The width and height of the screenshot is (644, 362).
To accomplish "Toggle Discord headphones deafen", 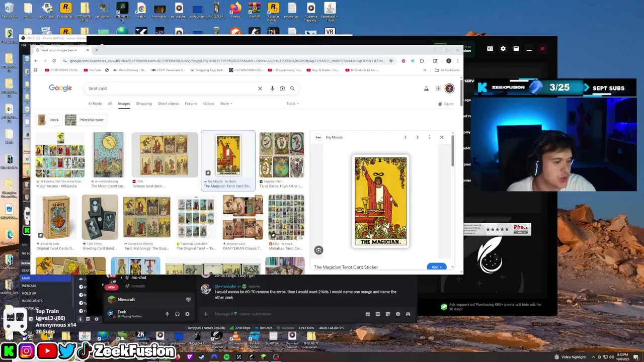I will [x=177, y=314].
